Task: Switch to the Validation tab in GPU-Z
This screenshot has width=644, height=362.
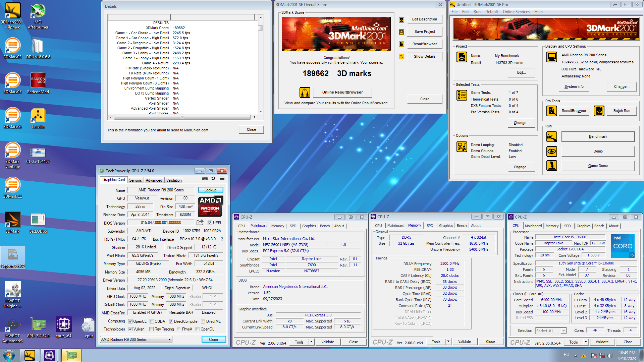Action: point(174,180)
